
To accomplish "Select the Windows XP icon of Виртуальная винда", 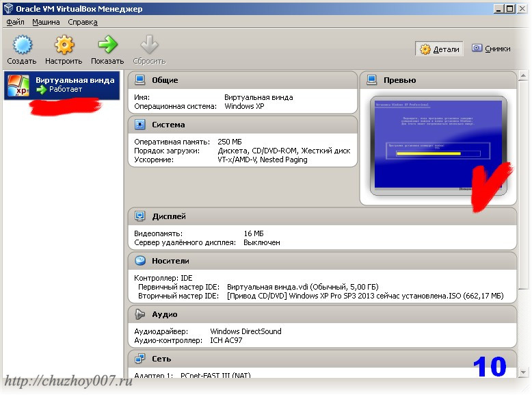I will 18,86.
